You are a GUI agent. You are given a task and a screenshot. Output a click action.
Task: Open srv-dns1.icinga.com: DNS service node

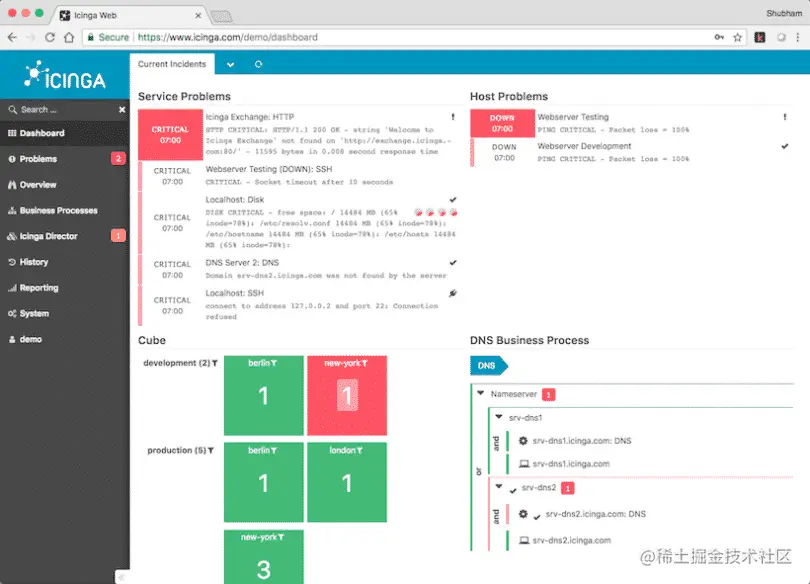[582, 441]
